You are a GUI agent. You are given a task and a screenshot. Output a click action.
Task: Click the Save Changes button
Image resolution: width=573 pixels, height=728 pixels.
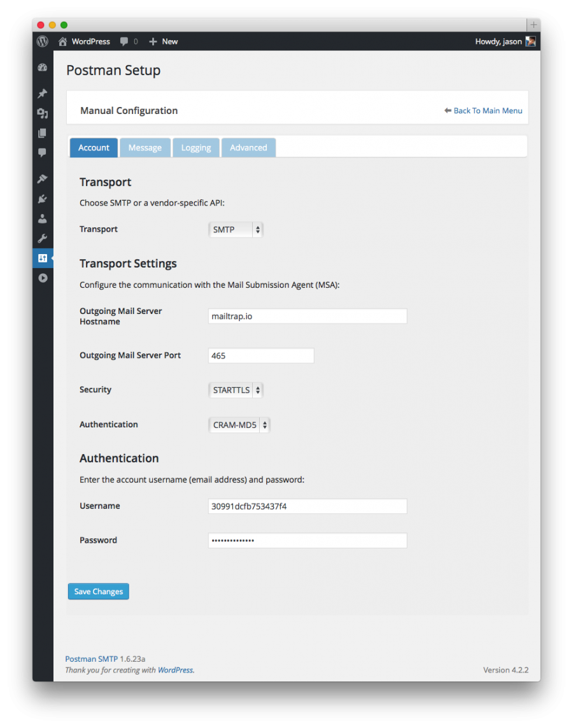(98, 591)
